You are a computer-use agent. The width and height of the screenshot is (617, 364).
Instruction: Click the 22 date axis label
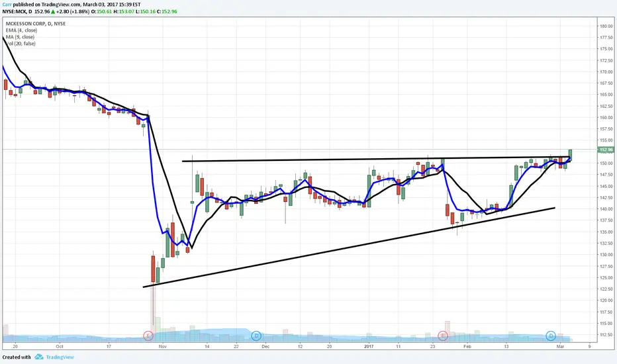(236, 347)
